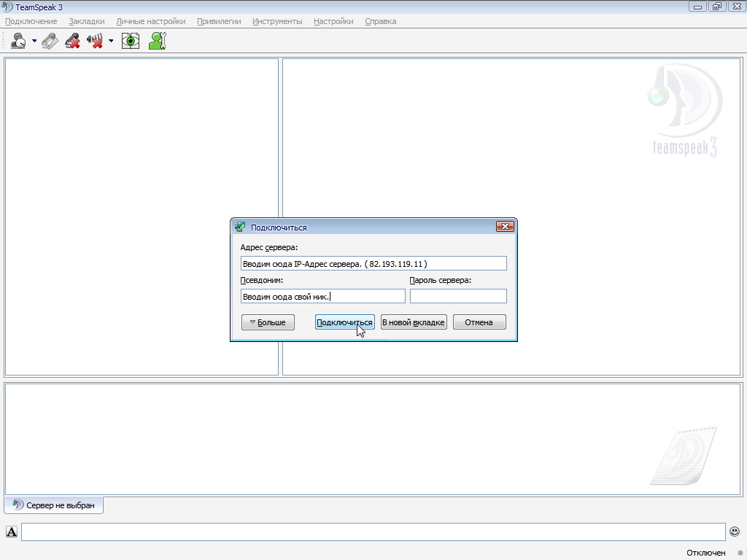Expand options with the Больше button

click(268, 322)
